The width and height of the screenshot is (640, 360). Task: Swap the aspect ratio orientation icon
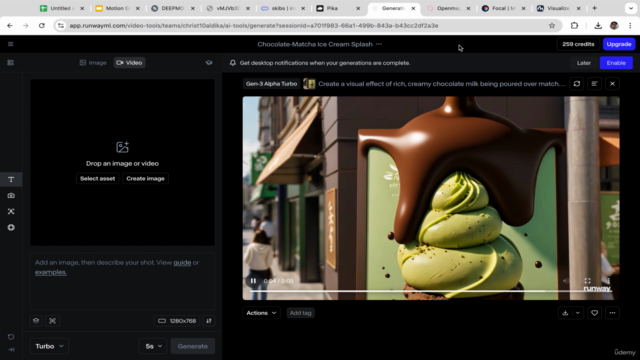[209, 321]
